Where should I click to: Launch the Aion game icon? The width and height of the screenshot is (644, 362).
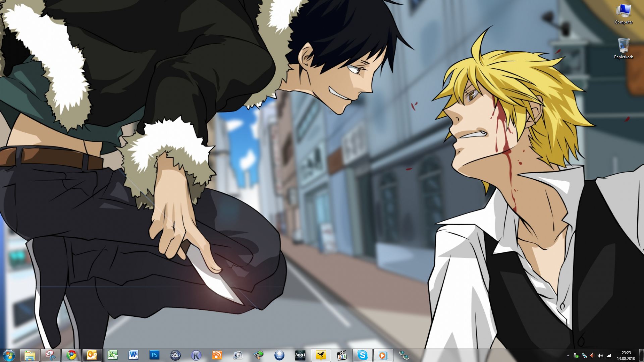[x=300, y=355]
